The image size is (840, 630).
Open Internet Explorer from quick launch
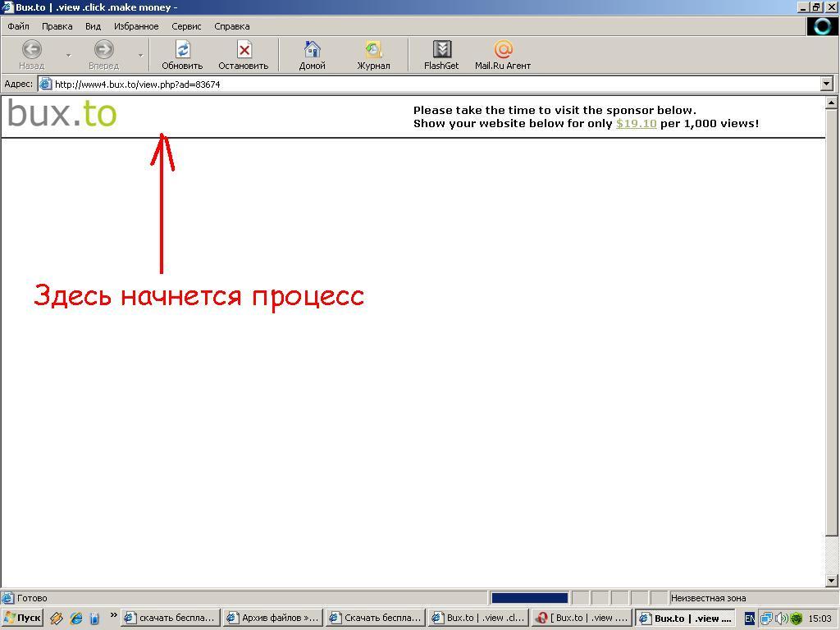[x=75, y=619]
